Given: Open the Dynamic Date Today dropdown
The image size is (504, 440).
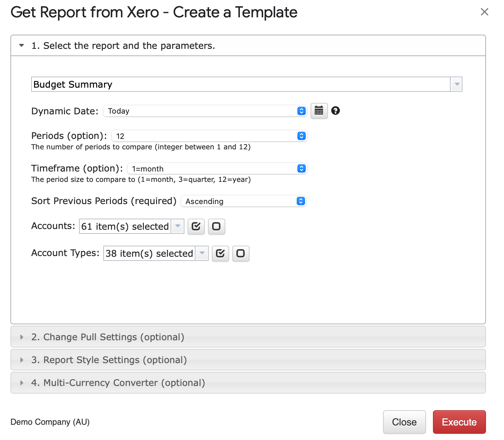Looking at the screenshot, I should 205,111.
